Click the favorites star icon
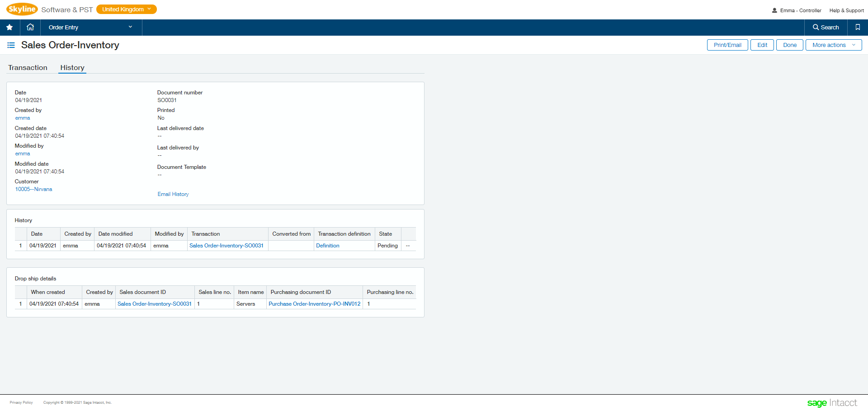Screen dimensions: 868x410 tap(9, 27)
